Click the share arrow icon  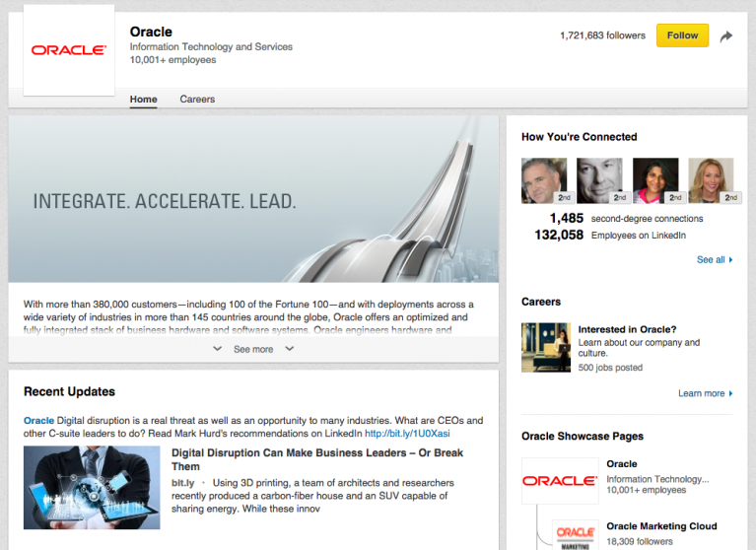click(x=726, y=36)
